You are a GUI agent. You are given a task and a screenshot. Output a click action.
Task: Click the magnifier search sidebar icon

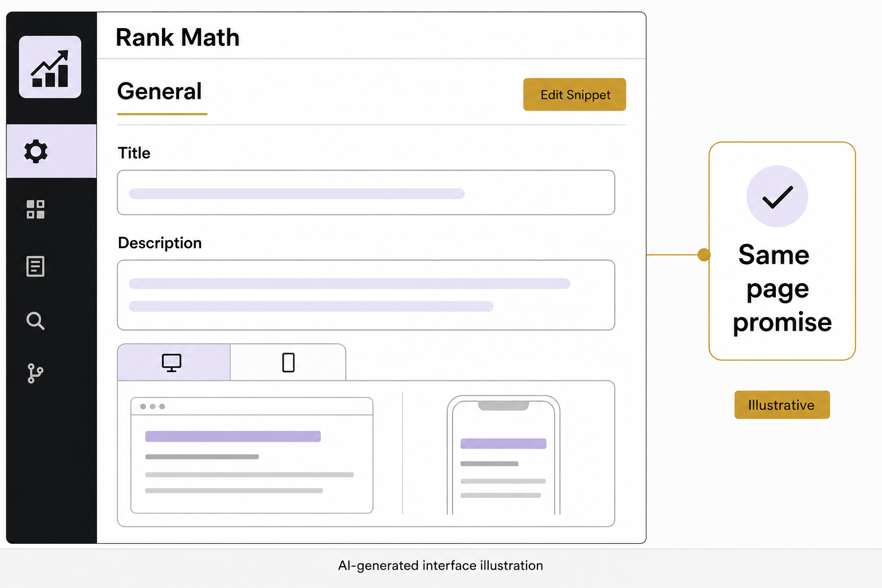pos(36,320)
